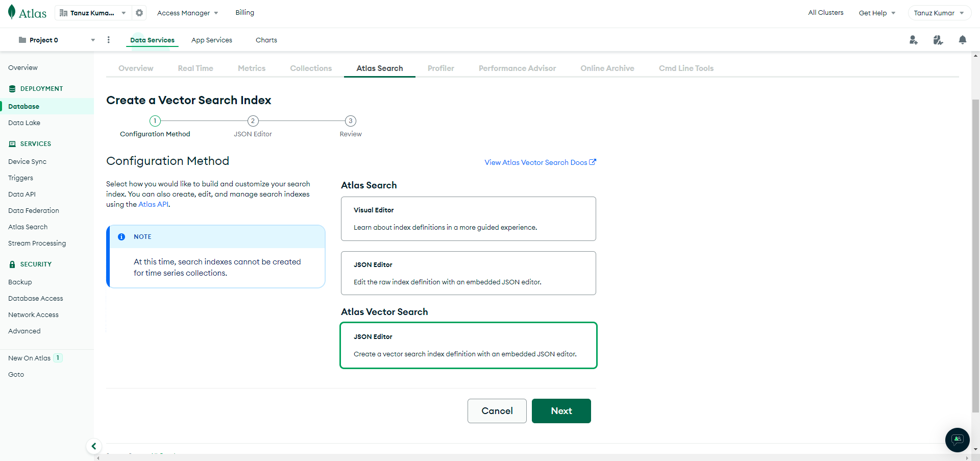Choose the Atlas Vector Search JSON Editor option
Image resolution: width=980 pixels, height=461 pixels.
tap(468, 345)
